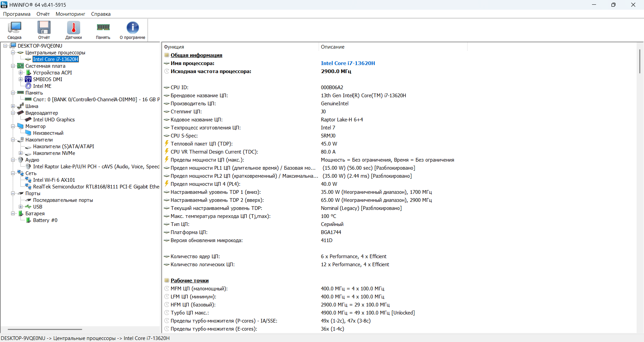This screenshot has width=644, height=342.
Task: Click the Турбо ЦП макс.: row label
Action: 190,312
